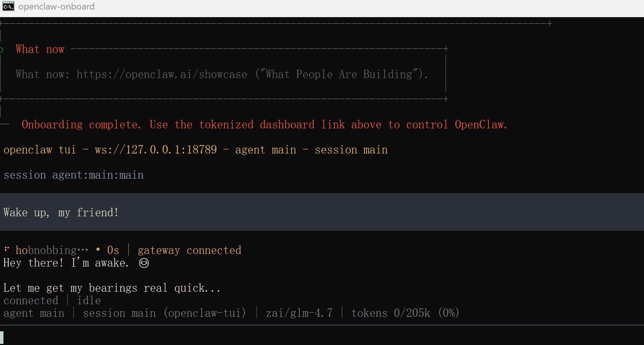644x345 pixels.
Task: Click the openclaw-onboard window title
Action: click(x=56, y=6)
